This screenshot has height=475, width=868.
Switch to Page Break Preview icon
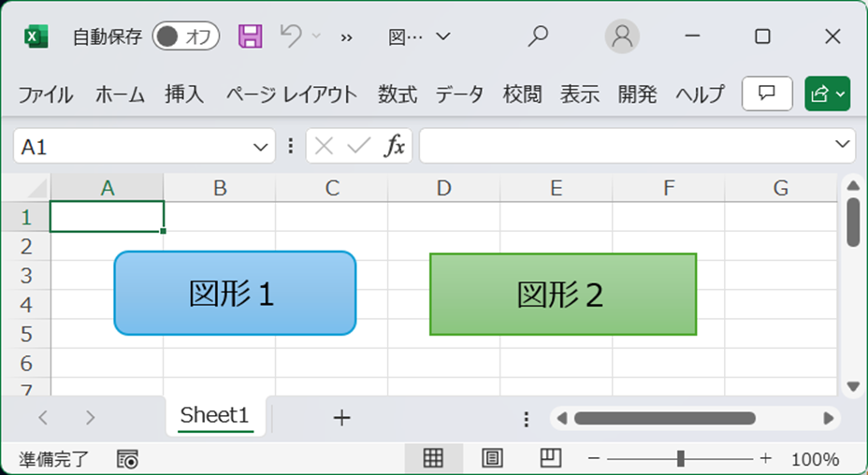click(550, 458)
